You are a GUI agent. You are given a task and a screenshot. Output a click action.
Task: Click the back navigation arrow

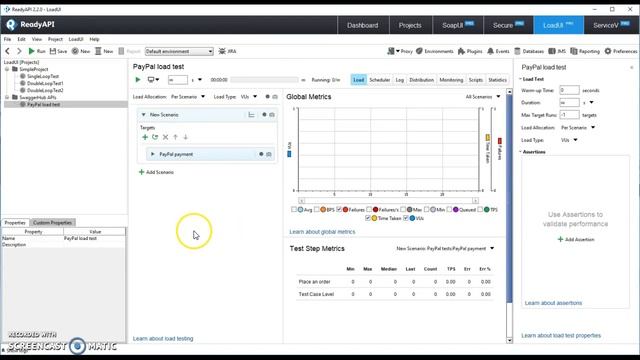7,51
